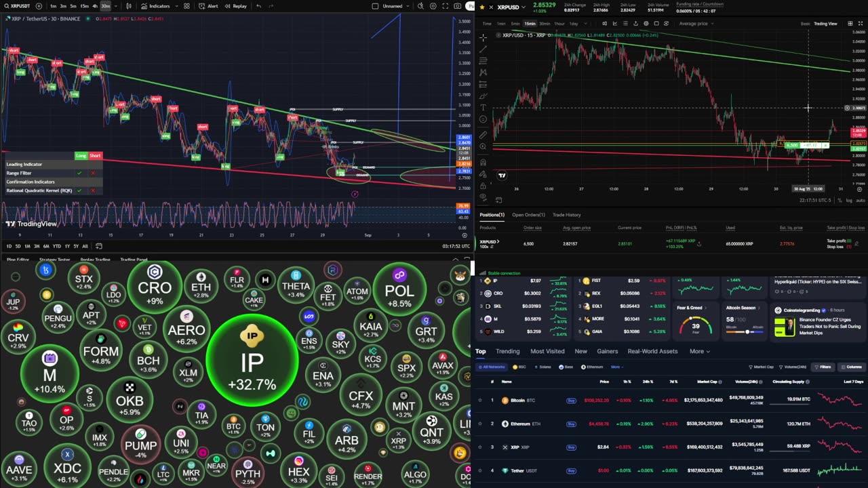Switch to the Open Orders(1) tab
This screenshot has width=868, height=488.
(x=527, y=215)
